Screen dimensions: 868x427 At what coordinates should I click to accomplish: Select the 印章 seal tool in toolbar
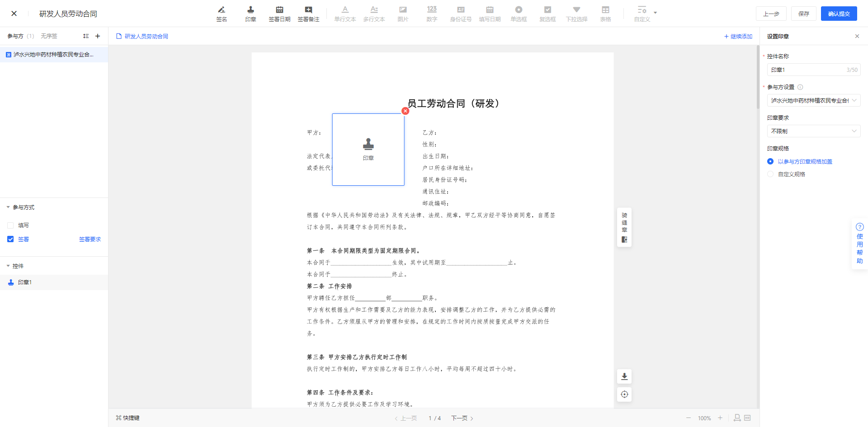pos(250,14)
